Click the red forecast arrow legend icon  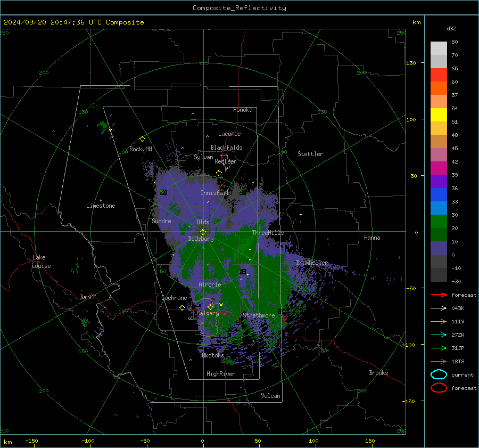439,295
